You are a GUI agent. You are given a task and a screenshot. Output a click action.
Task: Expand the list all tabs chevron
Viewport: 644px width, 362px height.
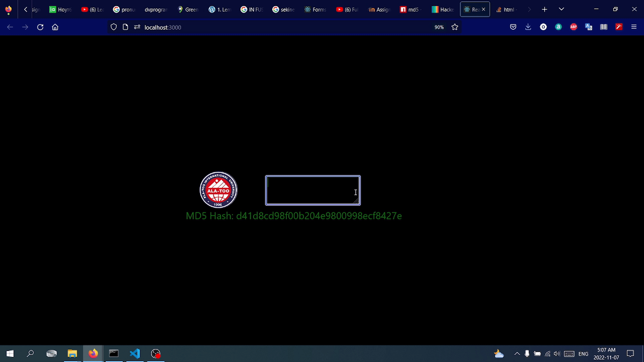561,9
